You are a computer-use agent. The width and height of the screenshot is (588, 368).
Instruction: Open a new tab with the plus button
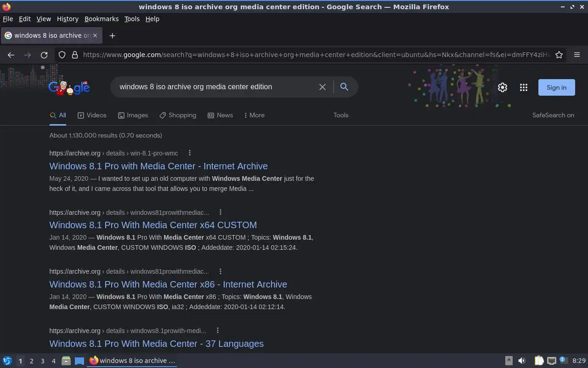(x=112, y=35)
